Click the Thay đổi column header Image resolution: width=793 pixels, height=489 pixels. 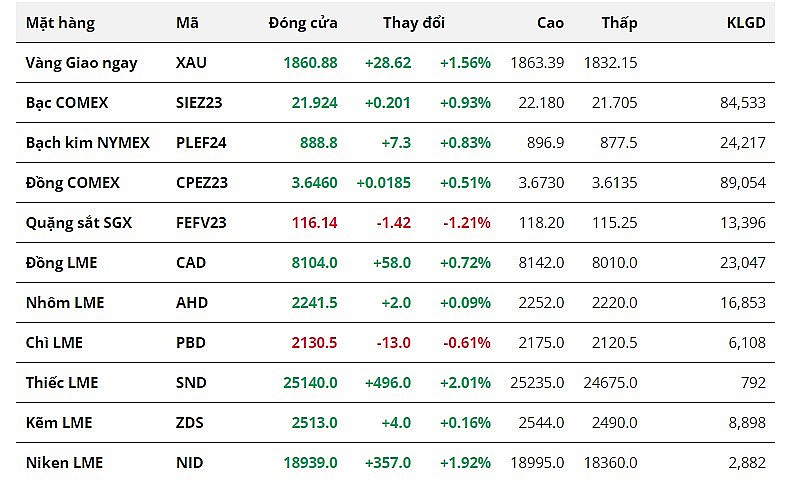click(414, 22)
